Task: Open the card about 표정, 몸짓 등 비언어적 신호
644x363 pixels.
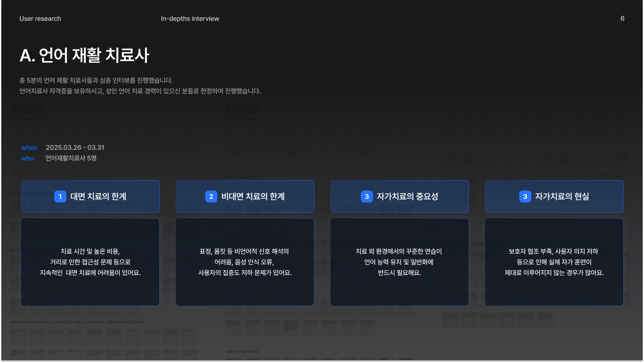Action: click(245, 262)
